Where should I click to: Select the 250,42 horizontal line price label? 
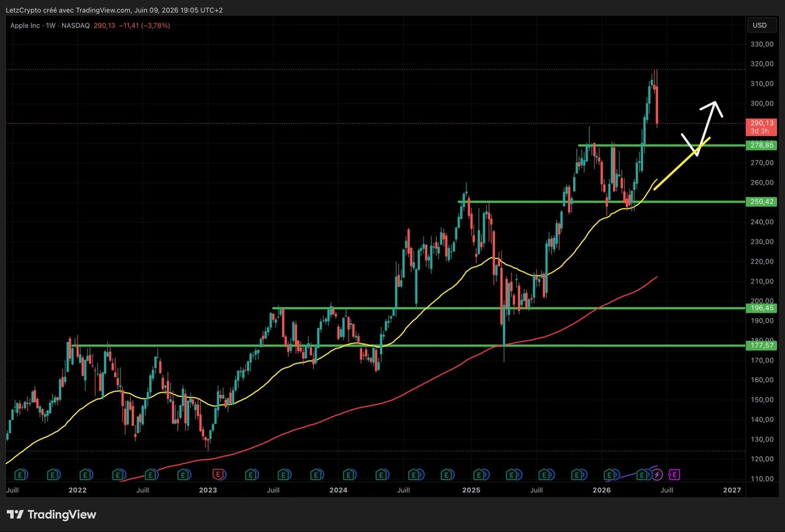click(x=761, y=202)
